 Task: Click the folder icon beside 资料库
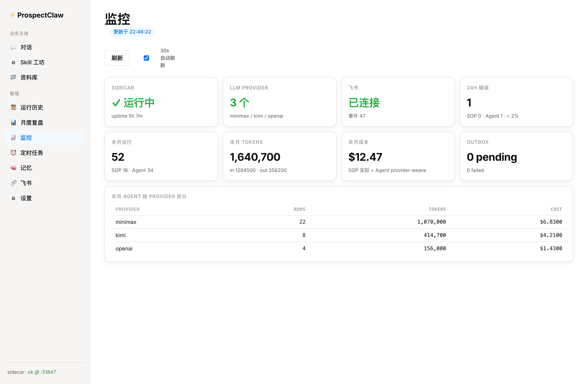[13, 77]
